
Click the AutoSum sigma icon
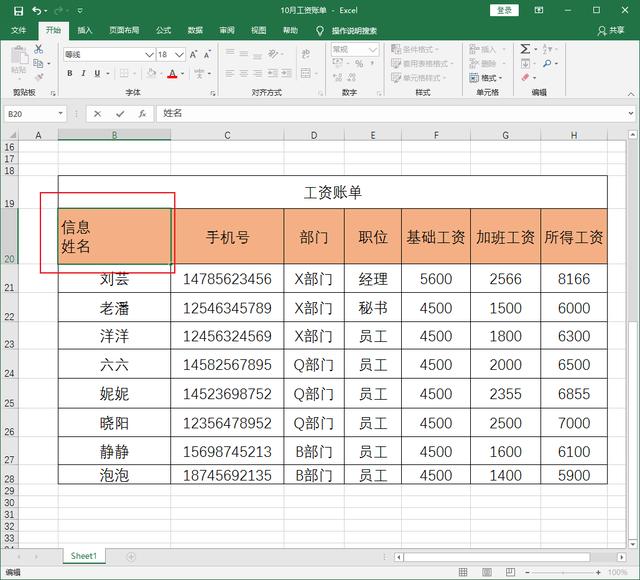click(x=525, y=49)
